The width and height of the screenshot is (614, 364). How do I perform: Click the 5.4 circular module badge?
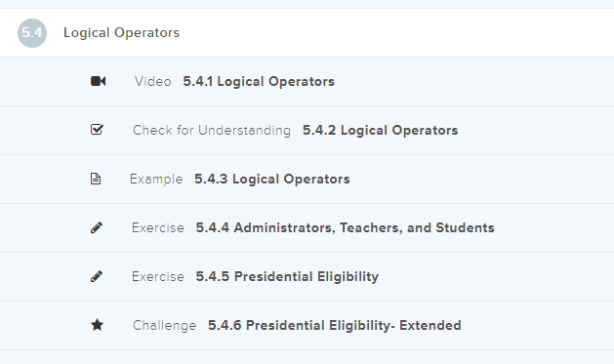(32, 33)
